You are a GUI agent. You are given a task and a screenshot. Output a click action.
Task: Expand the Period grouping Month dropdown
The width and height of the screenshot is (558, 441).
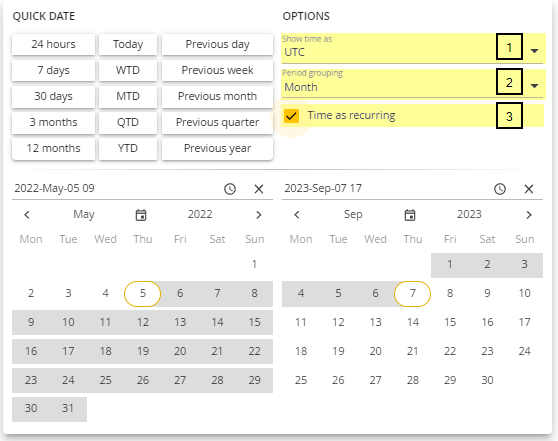click(534, 86)
